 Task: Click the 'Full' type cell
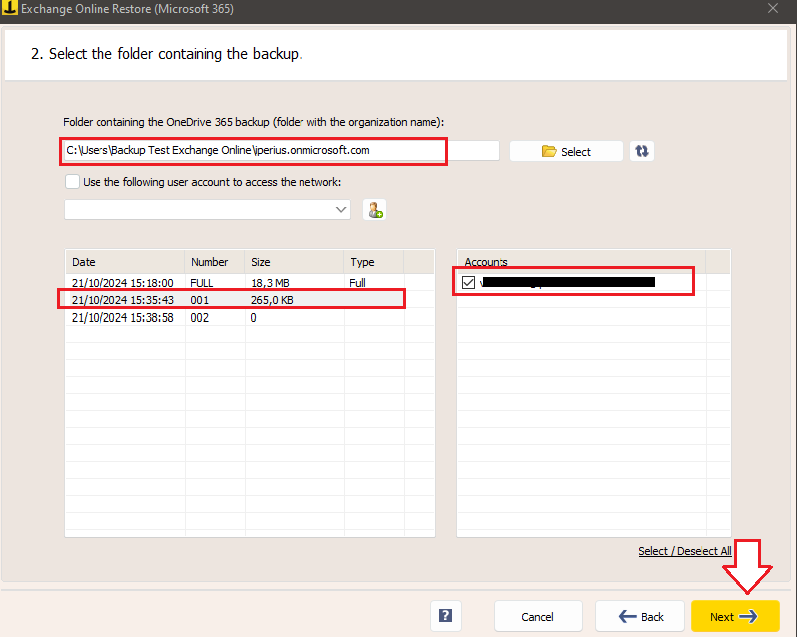[x=357, y=283]
